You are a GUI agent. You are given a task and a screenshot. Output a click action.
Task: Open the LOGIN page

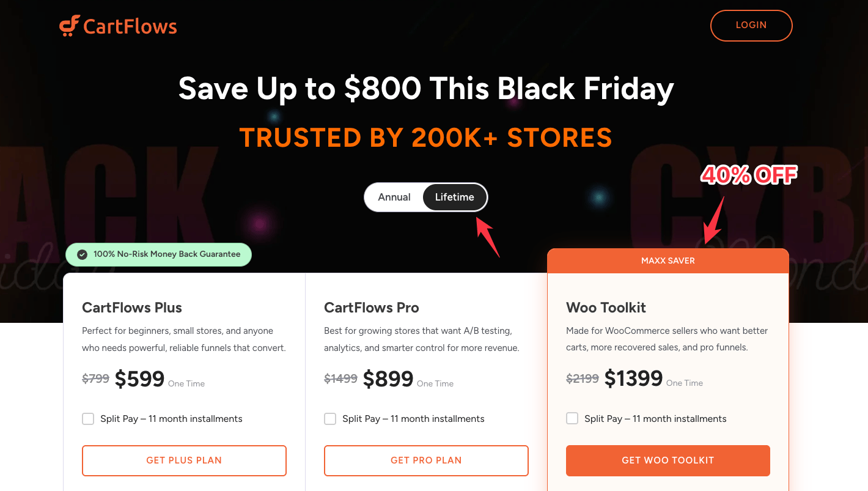point(751,25)
